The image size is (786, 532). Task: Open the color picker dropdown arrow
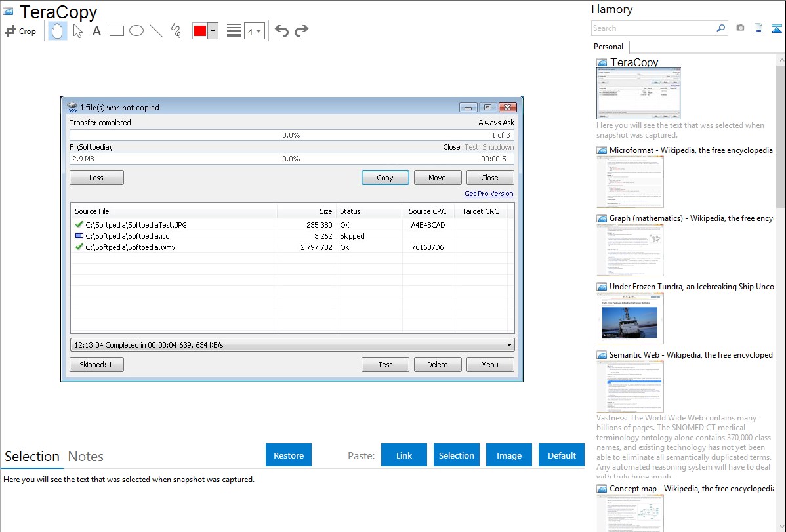[x=213, y=31]
